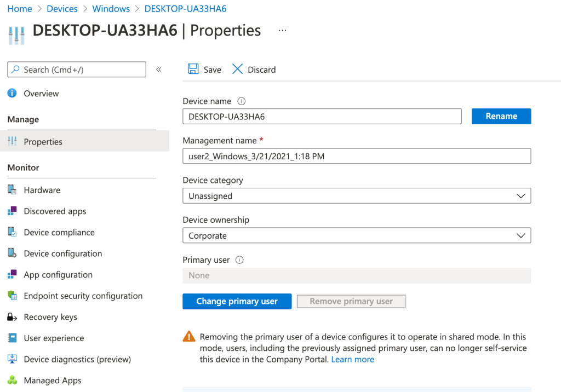Screen dimensions: 561x392
Task: Expand the Device ownership dropdown
Action: pos(356,235)
